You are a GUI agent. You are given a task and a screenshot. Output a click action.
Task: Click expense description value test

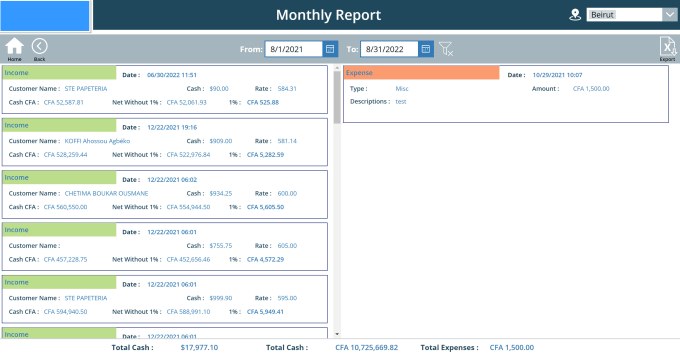(401, 102)
